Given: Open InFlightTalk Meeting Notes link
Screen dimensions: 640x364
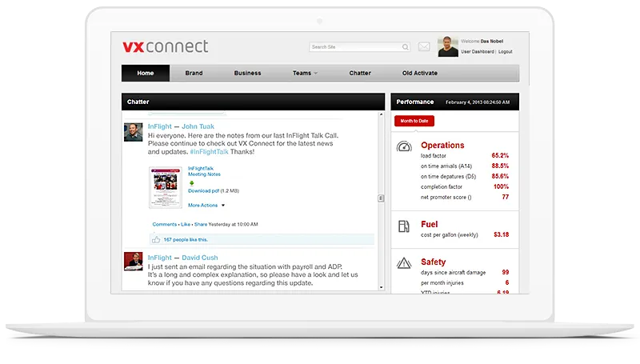Looking at the screenshot, I should tap(204, 171).
